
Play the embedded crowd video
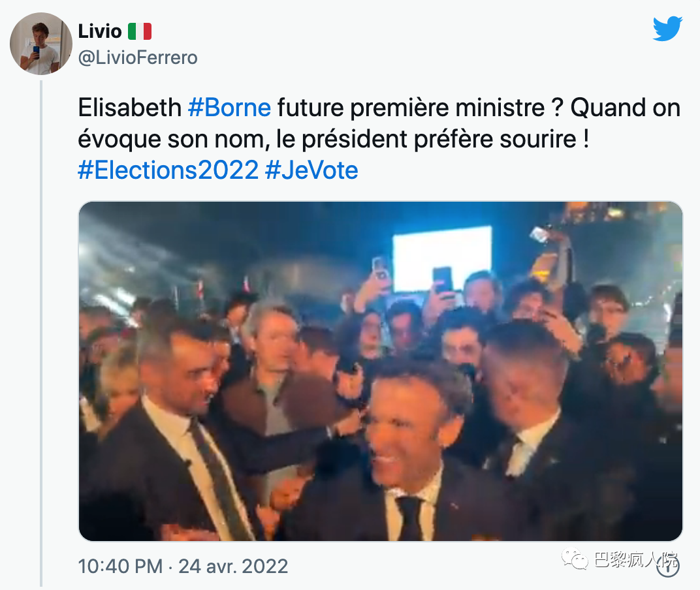coord(380,371)
